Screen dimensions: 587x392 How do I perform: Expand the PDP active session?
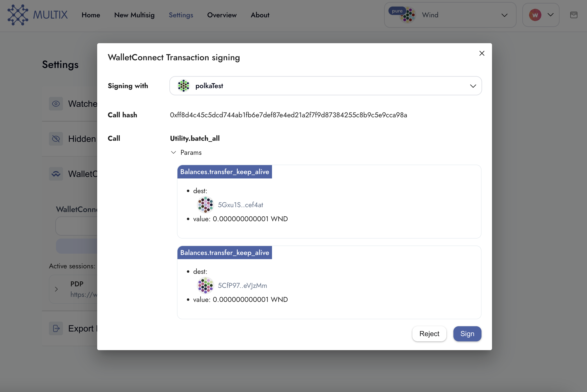pos(56,289)
